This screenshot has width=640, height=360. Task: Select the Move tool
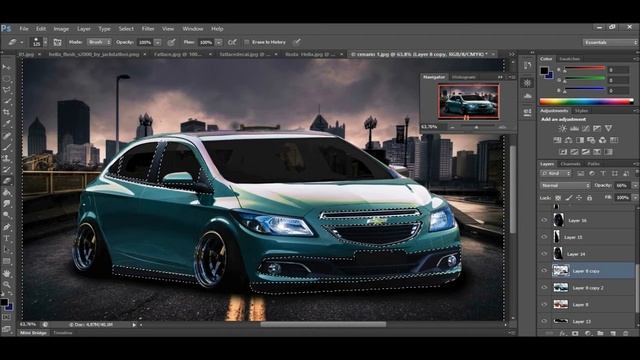click(7, 67)
